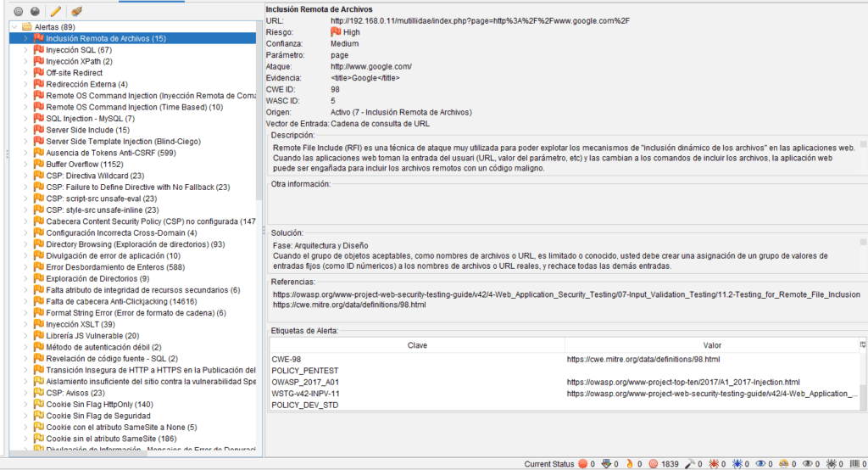
Task: Toggle the target scope filter button
Action: tap(18, 12)
